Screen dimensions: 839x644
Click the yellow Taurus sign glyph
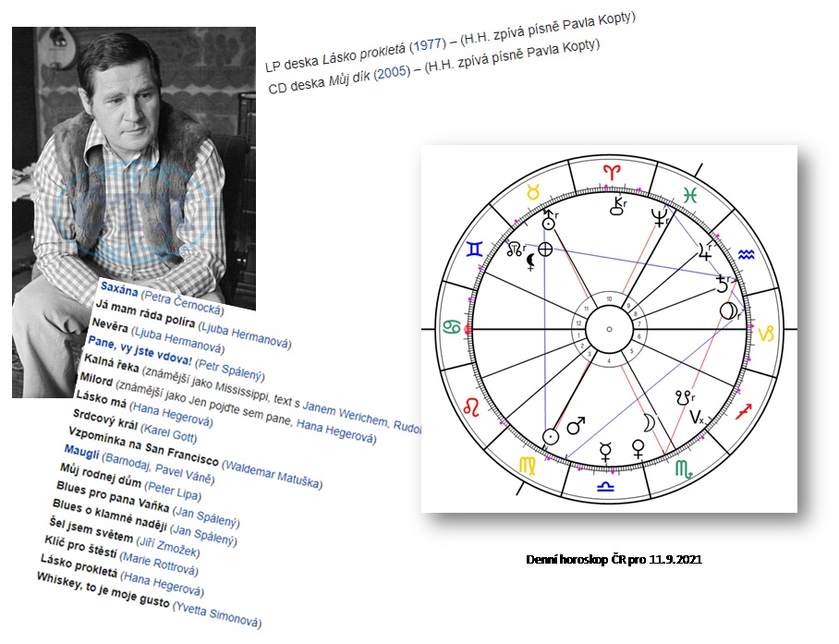tap(532, 191)
